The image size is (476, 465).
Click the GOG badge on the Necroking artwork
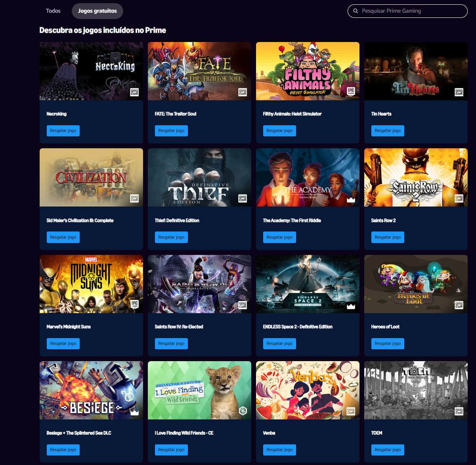[x=134, y=92]
